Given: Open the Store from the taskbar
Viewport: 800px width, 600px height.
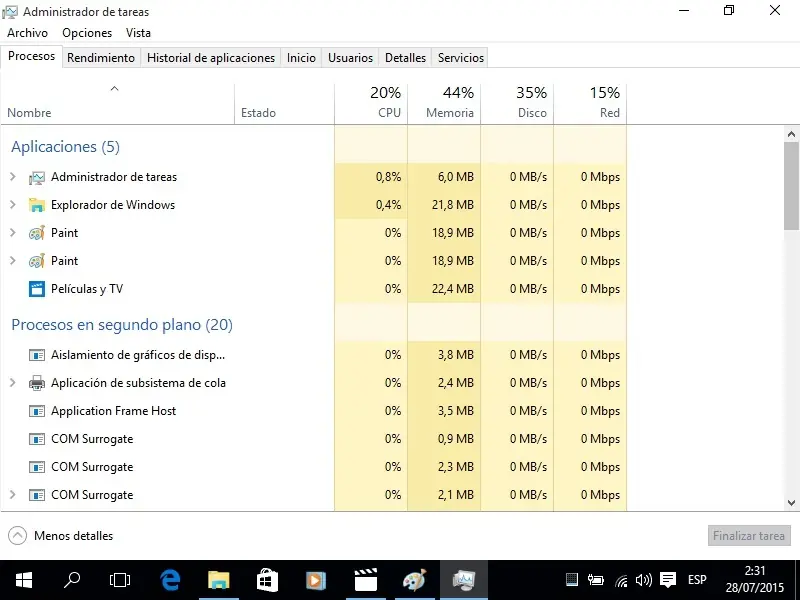Looking at the screenshot, I should point(267,580).
